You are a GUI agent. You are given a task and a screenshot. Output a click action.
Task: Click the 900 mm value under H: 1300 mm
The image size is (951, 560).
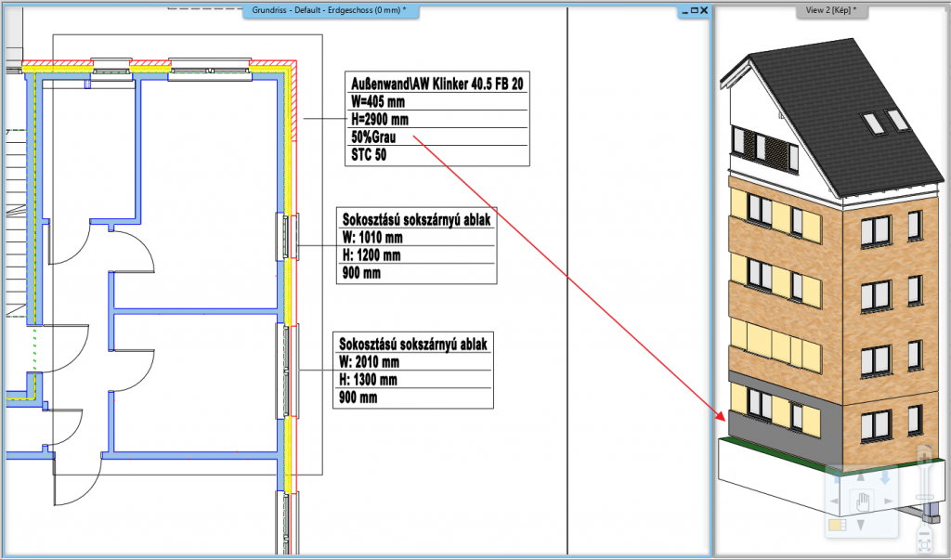tap(358, 398)
